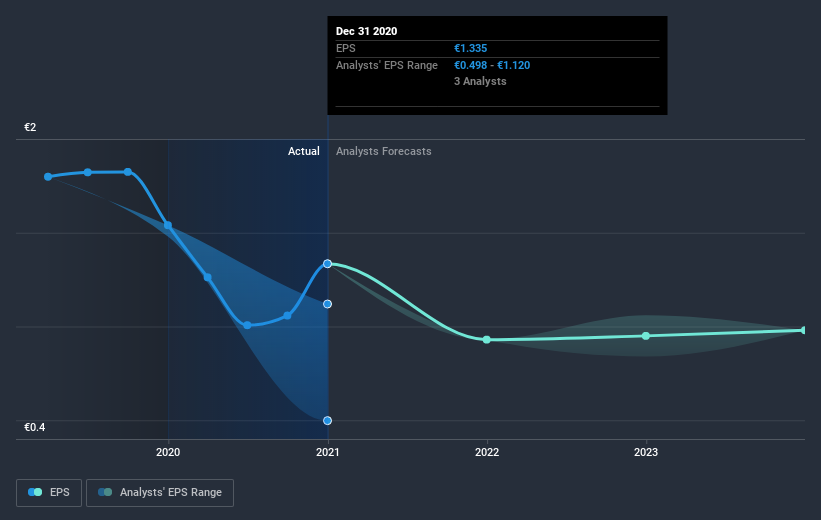The height and width of the screenshot is (520, 821).
Task: Toggle the EPS legend button
Action: coord(49,492)
